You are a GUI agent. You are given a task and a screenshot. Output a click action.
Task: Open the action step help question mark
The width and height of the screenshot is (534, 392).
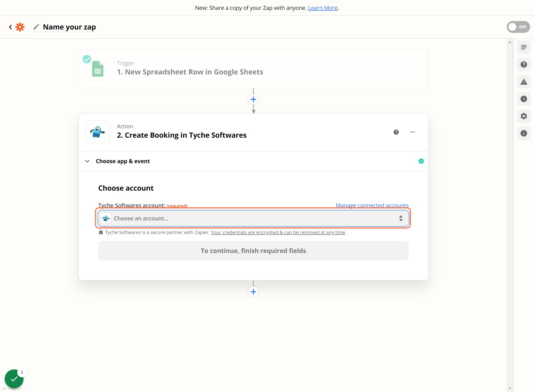[x=396, y=132]
